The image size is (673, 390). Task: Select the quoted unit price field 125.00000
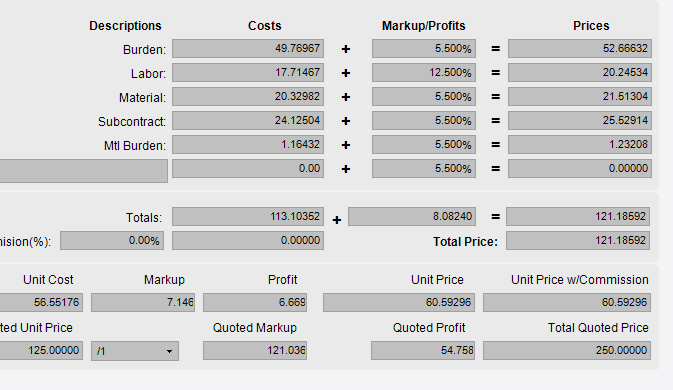pos(41,351)
